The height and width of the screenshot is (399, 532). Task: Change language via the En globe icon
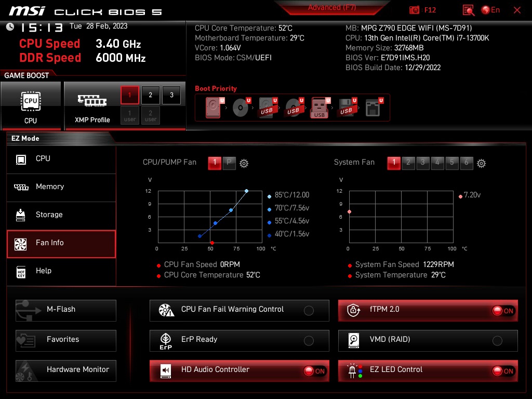(x=490, y=10)
